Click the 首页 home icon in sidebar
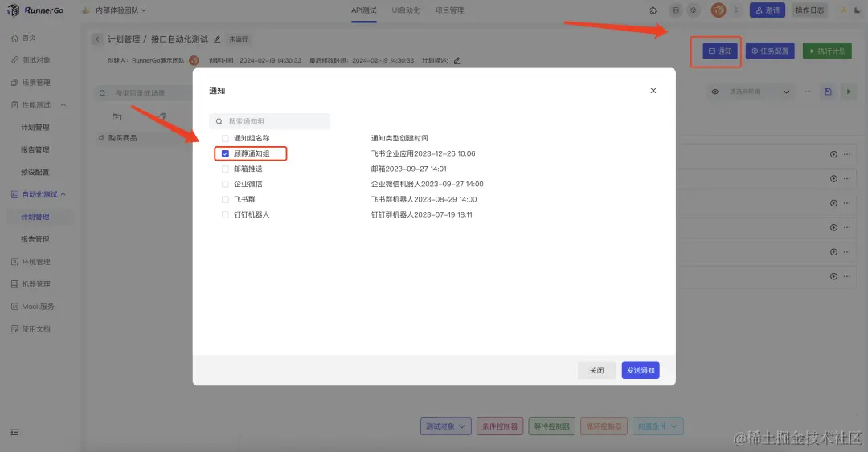This screenshot has height=452, width=868. point(15,39)
